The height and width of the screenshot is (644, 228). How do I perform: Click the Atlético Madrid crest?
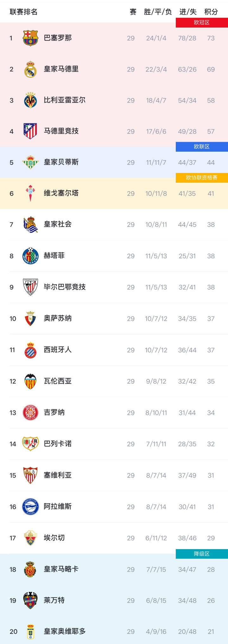point(30,131)
